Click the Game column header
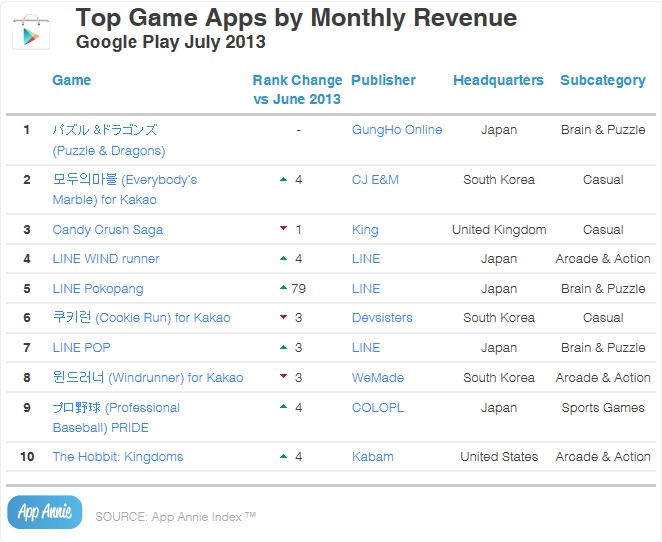Image resolution: width=662 pixels, height=542 pixels. click(71, 80)
